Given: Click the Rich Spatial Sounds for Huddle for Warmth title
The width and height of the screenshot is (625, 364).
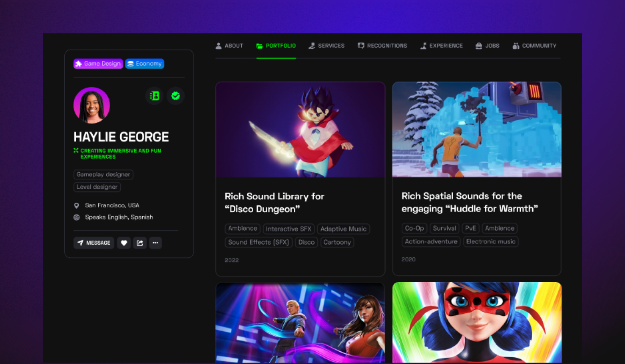Looking at the screenshot, I should click(470, 202).
